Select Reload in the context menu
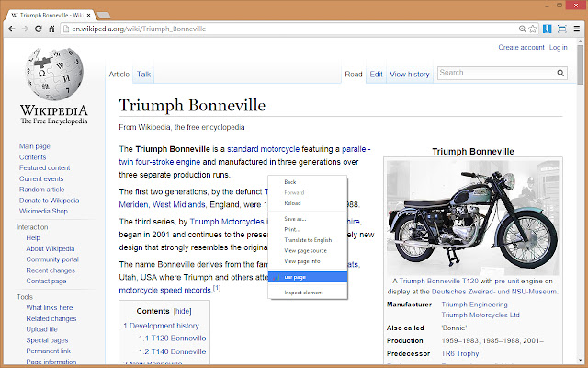 [292, 202]
